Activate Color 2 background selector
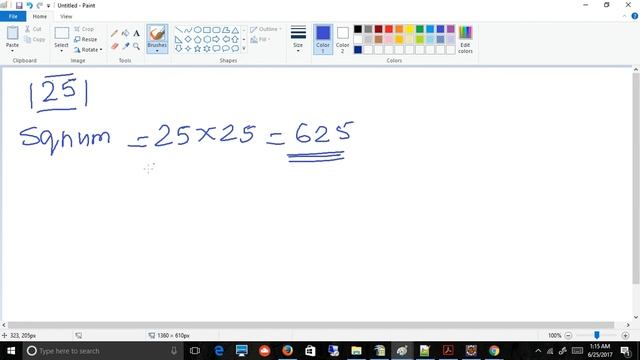 342,39
